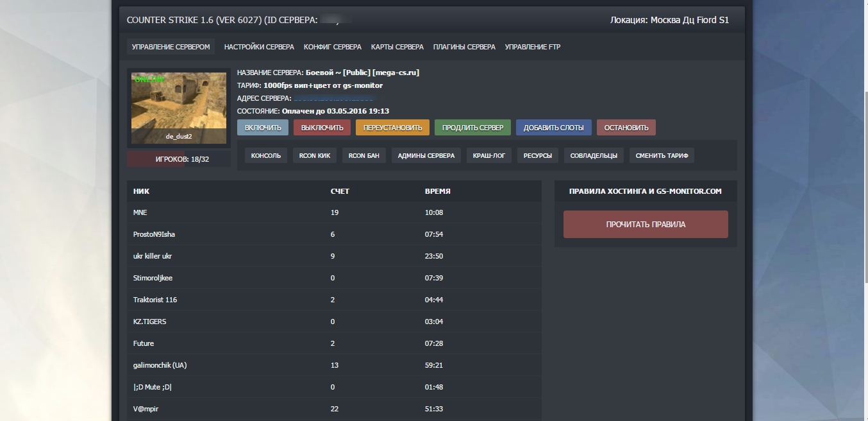Switch to КОНФИГ СЕРВЕРА tab
Image resolution: width=868 pixels, height=421 pixels.
(332, 47)
